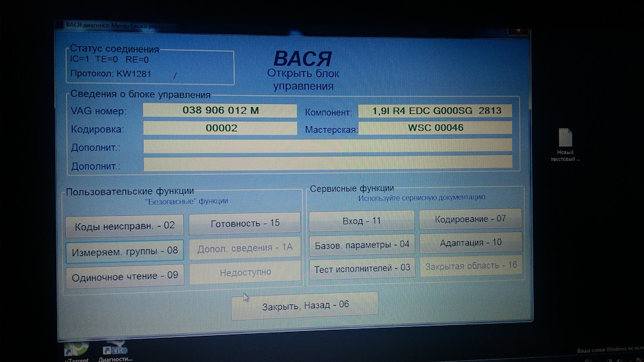Select the 'Диагности...' desktop shortcut icon
644x362 pixels.
click(x=115, y=351)
